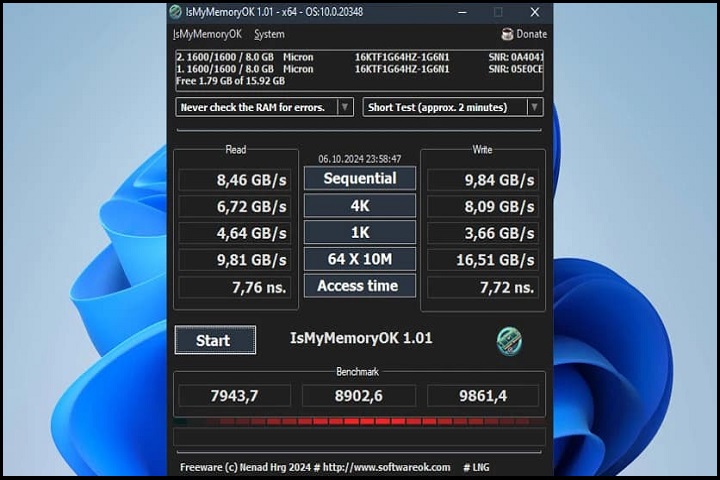Click the round memory chip logo icon
The height and width of the screenshot is (480, 720).
(x=509, y=341)
